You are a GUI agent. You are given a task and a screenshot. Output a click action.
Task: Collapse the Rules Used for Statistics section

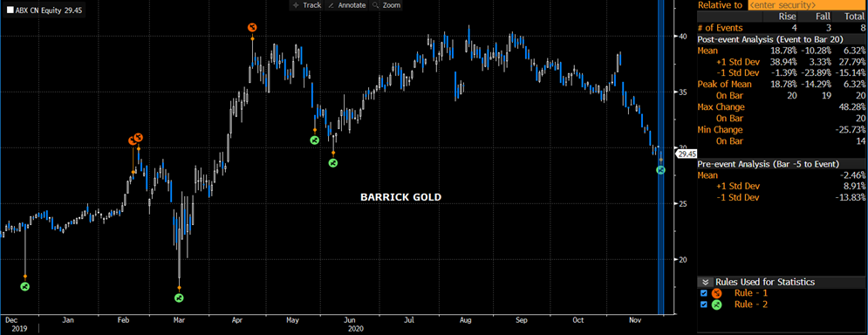click(706, 282)
